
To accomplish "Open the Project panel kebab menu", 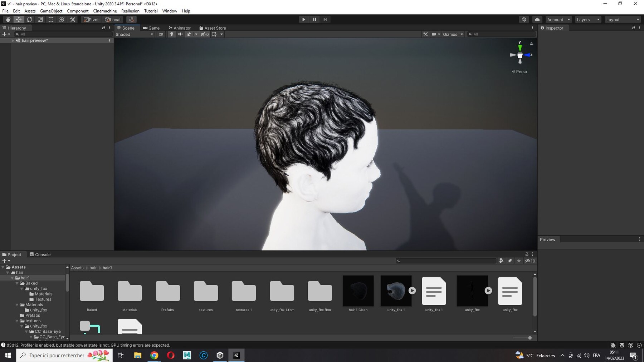I will [532, 254].
